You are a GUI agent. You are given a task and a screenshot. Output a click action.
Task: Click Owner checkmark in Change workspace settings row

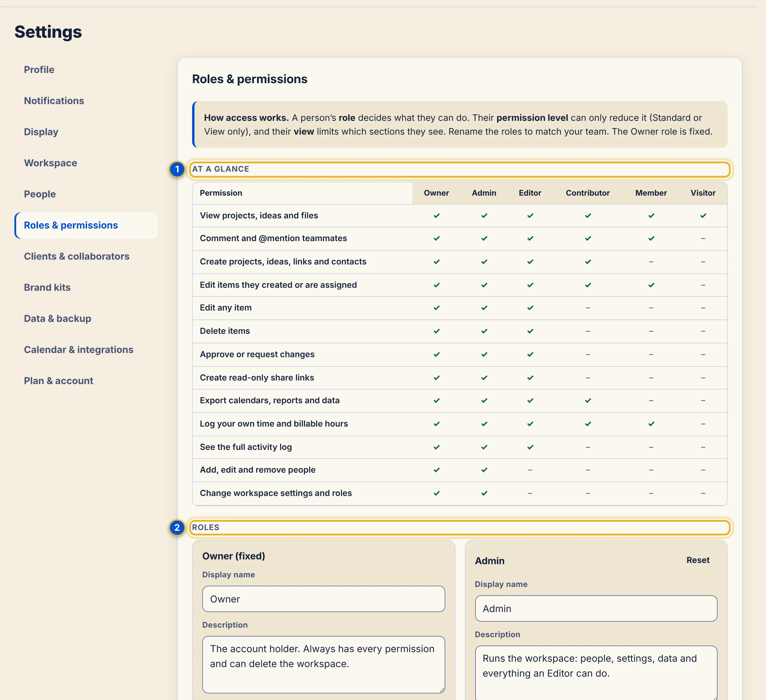437,493
